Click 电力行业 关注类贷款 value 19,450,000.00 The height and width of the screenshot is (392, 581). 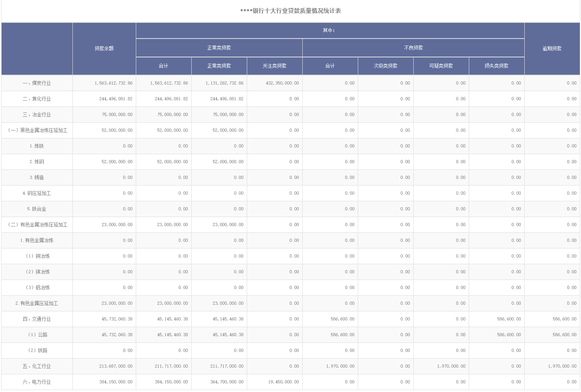click(283, 382)
